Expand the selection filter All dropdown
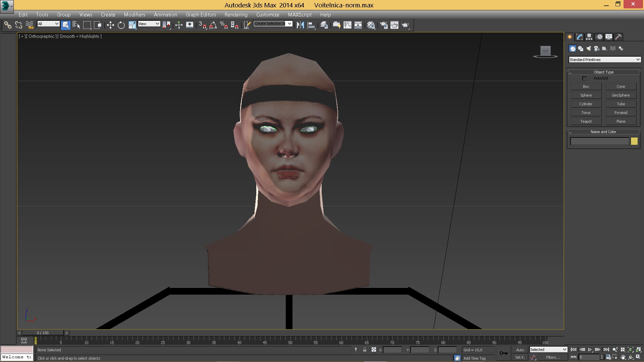The image size is (644, 362). (48, 24)
